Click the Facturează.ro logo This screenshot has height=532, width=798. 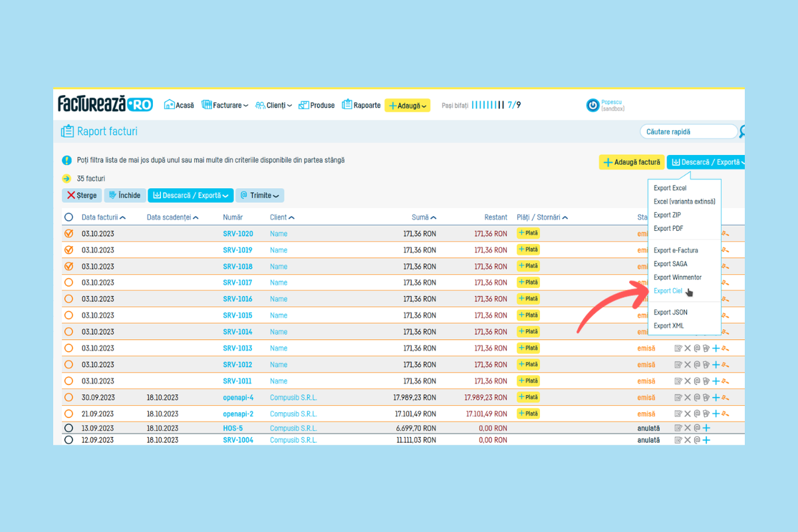105,104
